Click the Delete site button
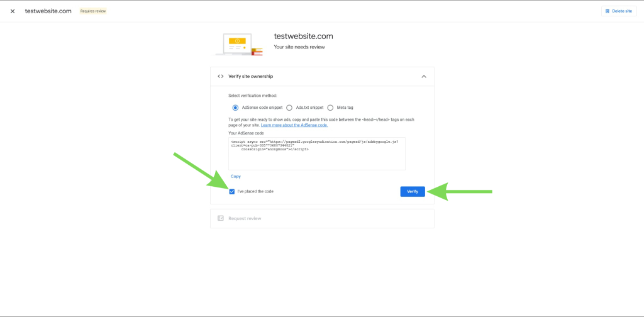644x317 pixels. [619, 11]
